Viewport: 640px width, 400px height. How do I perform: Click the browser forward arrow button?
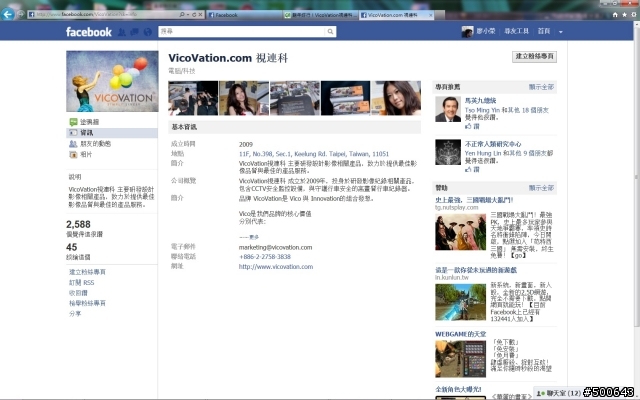20,15
